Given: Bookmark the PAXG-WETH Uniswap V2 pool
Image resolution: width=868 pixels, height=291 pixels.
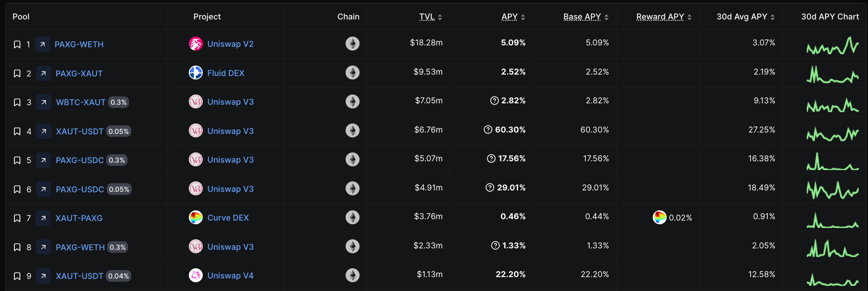Looking at the screenshot, I should click(17, 44).
